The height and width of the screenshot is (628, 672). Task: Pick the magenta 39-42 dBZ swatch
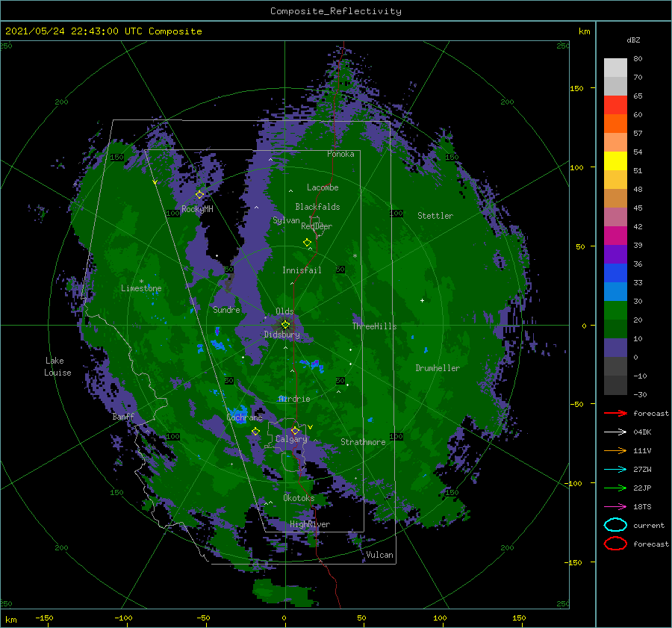(615, 235)
